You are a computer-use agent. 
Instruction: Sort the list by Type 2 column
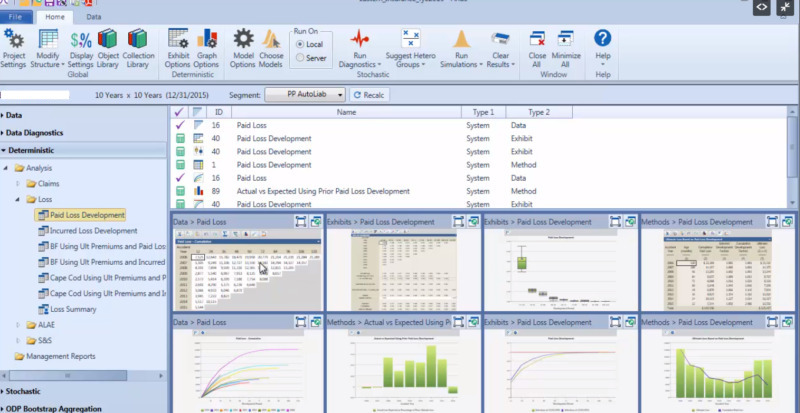click(x=539, y=112)
